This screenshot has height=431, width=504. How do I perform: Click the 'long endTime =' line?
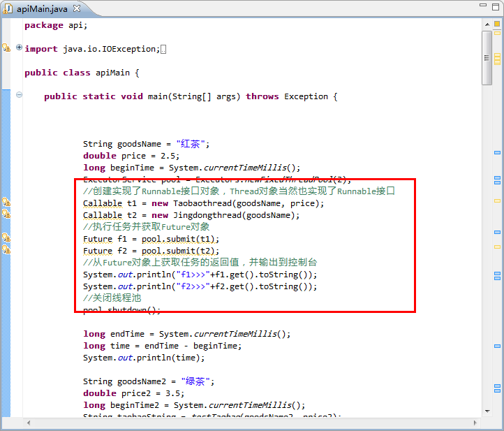pos(187,334)
